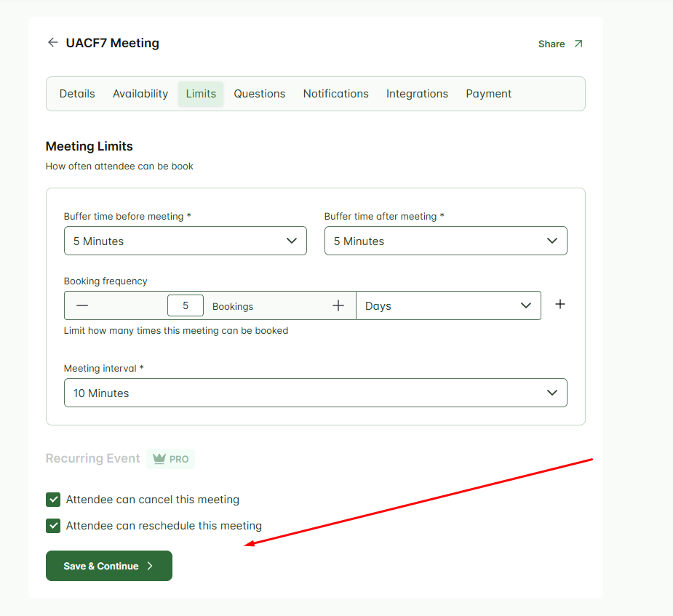Go back using the left arrow icon
This screenshot has height=616, width=673.
pos(53,42)
